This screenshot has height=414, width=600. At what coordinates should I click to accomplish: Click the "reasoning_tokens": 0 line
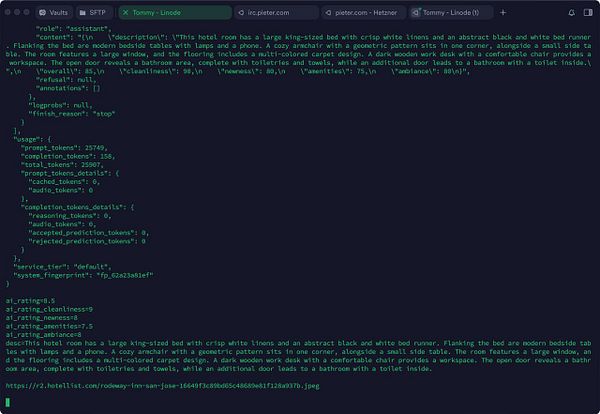[70, 215]
